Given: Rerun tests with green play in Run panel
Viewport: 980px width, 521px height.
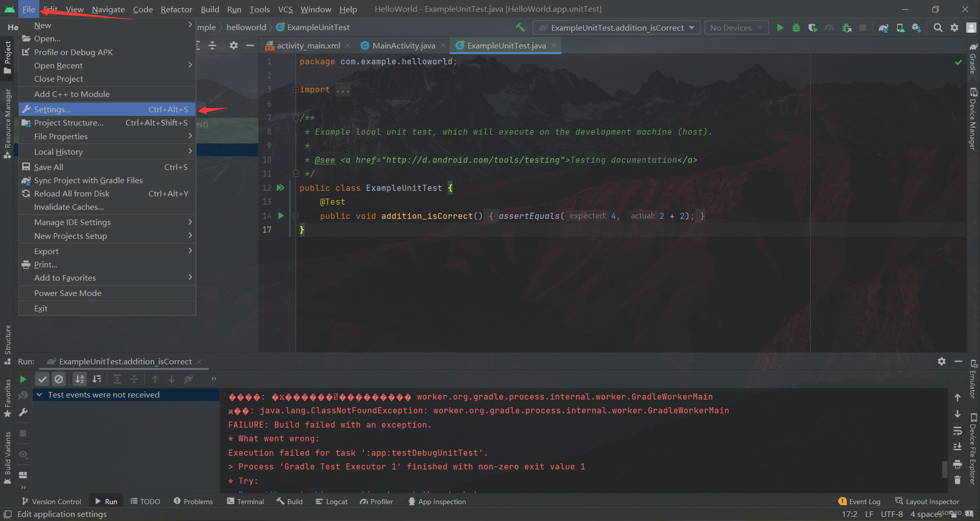Looking at the screenshot, I should click(23, 379).
